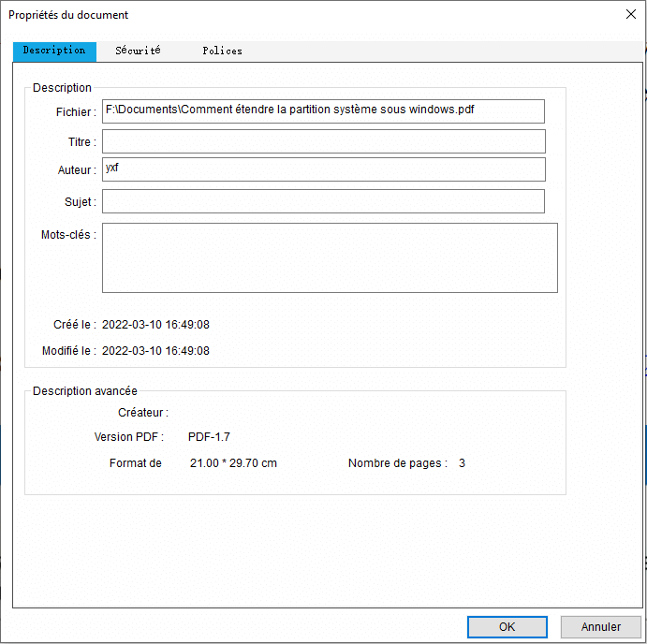Focus the empty Titre field
Image resolution: width=647 pixels, height=644 pixels.
323,141
